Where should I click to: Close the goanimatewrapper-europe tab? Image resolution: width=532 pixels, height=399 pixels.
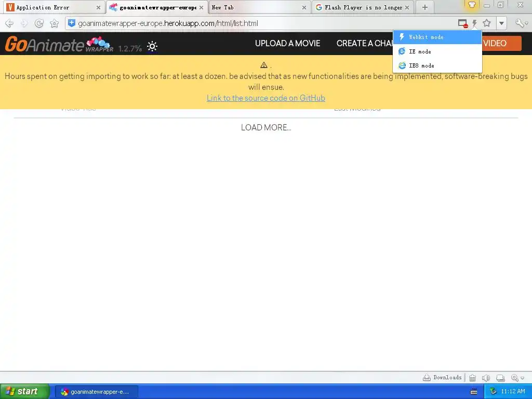[x=201, y=7]
